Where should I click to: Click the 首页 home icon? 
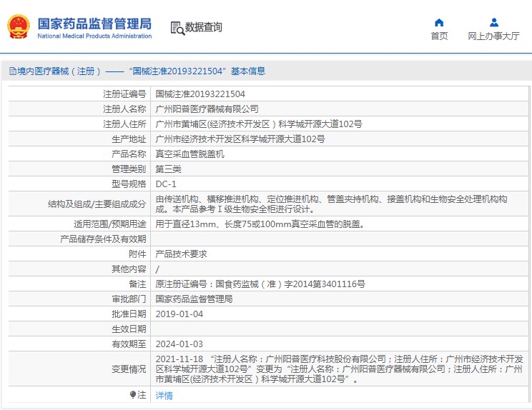[x=439, y=23]
